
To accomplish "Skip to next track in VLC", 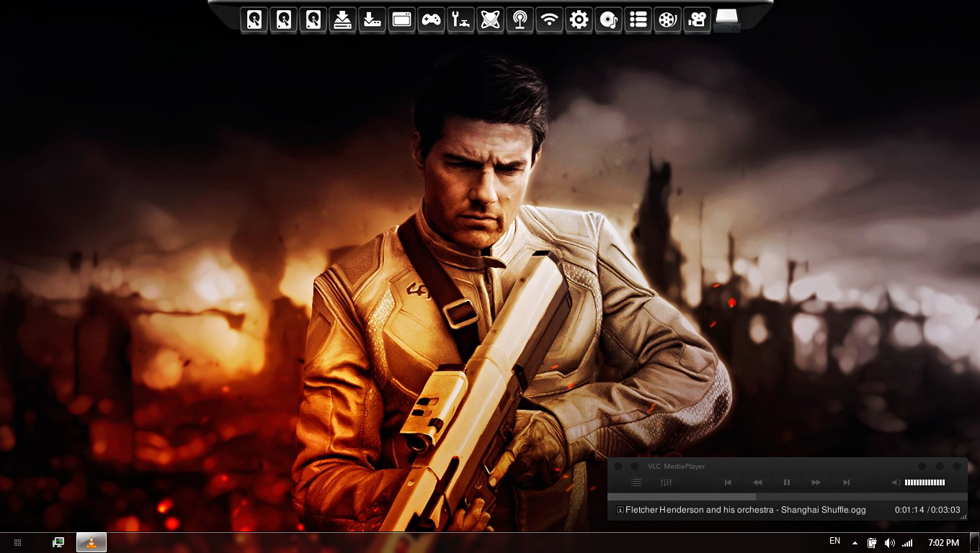I will click(x=846, y=482).
